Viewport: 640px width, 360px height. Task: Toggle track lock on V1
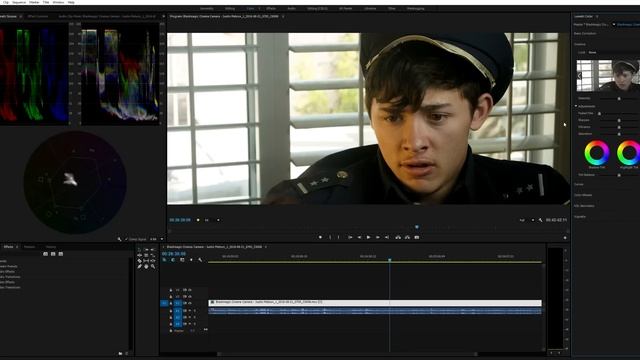171,303
